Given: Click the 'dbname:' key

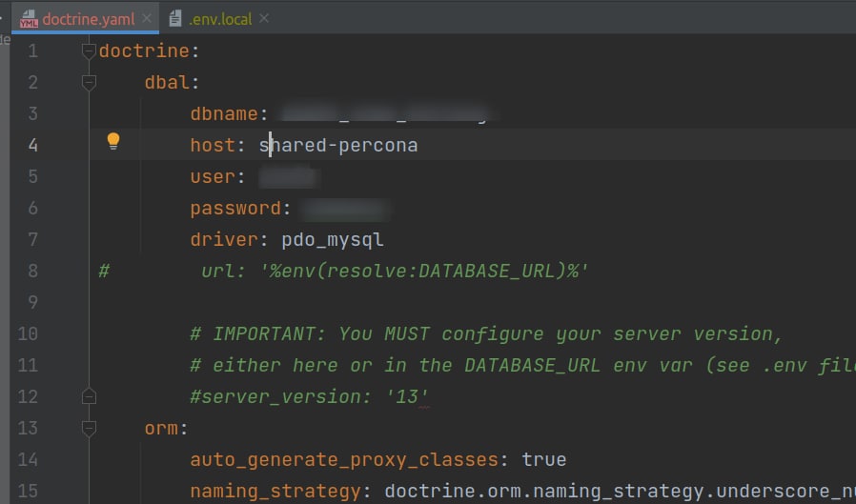Looking at the screenshot, I should click(229, 114).
